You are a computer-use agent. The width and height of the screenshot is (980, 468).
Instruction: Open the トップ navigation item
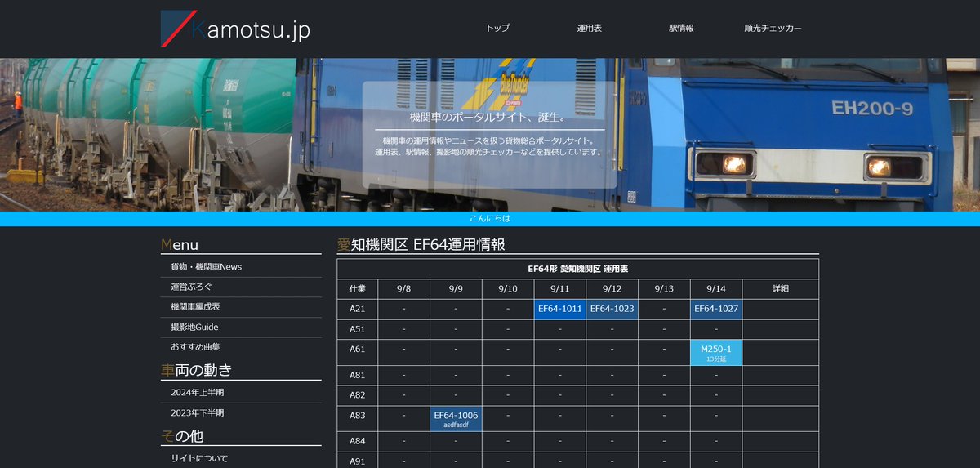tap(497, 28)
